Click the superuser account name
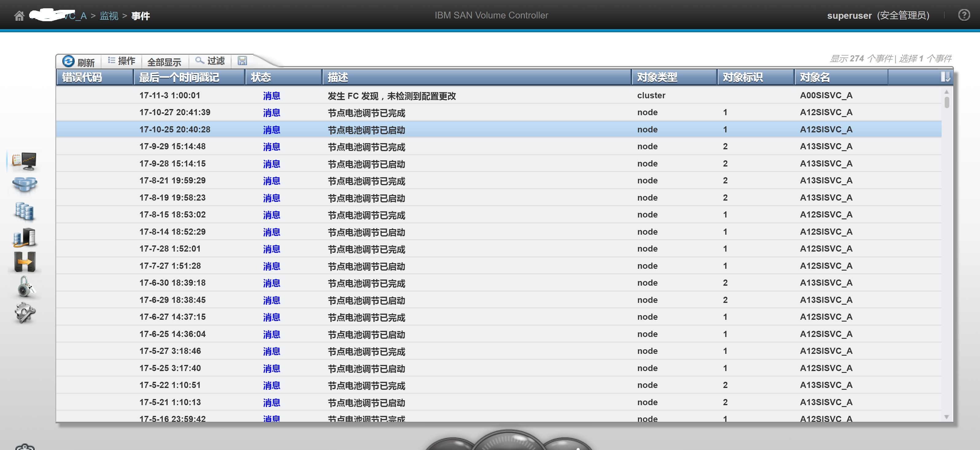This screenshot has width=980, height=450. 849,16
